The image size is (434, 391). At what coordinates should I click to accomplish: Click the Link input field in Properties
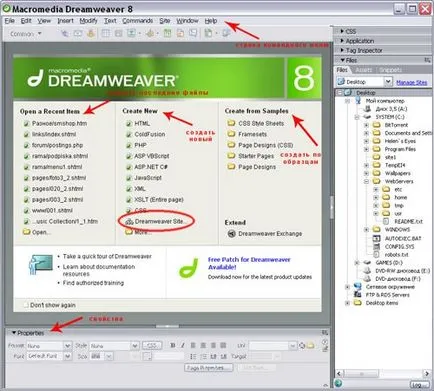pos(269,346)
